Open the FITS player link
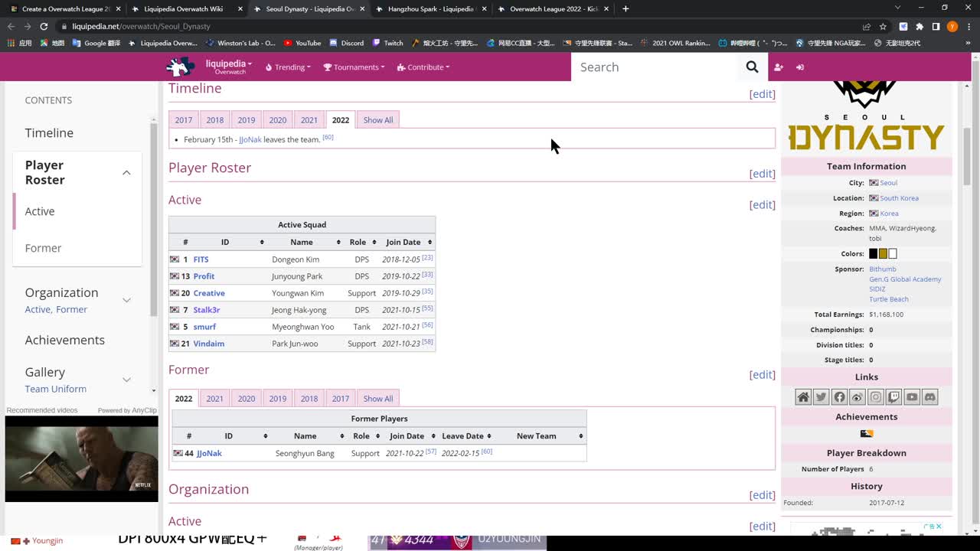Viewport: 980px width, 551px height. point(201,259)
